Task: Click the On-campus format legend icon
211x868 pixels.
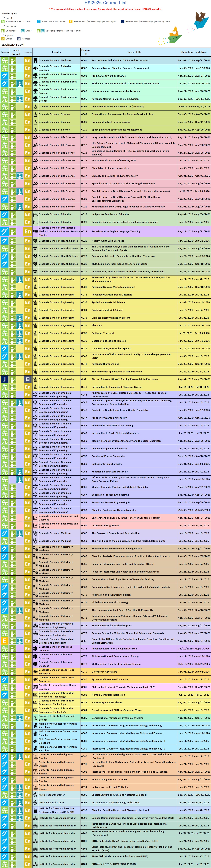Action: [3, 31]
